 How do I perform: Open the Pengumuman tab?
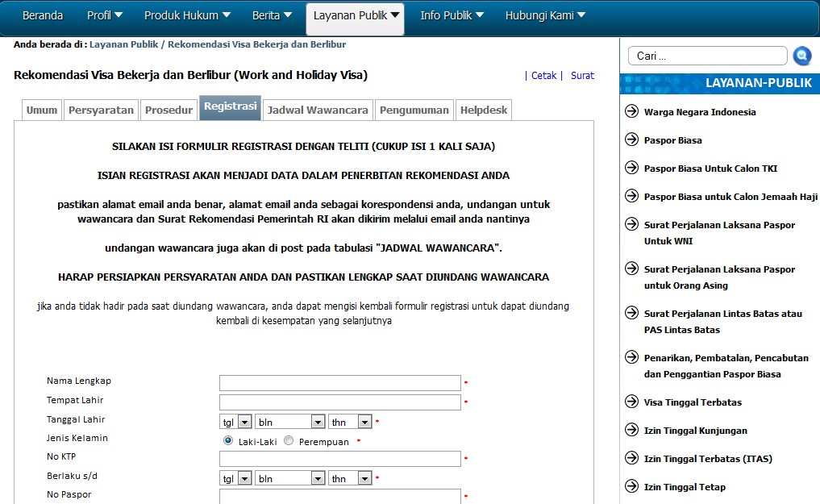click(x=414, y=110)
